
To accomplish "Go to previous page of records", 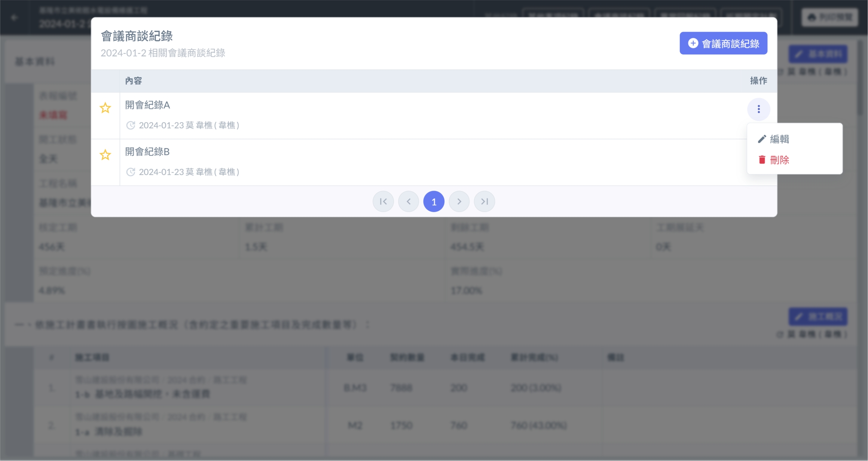I will coord(408,201).
